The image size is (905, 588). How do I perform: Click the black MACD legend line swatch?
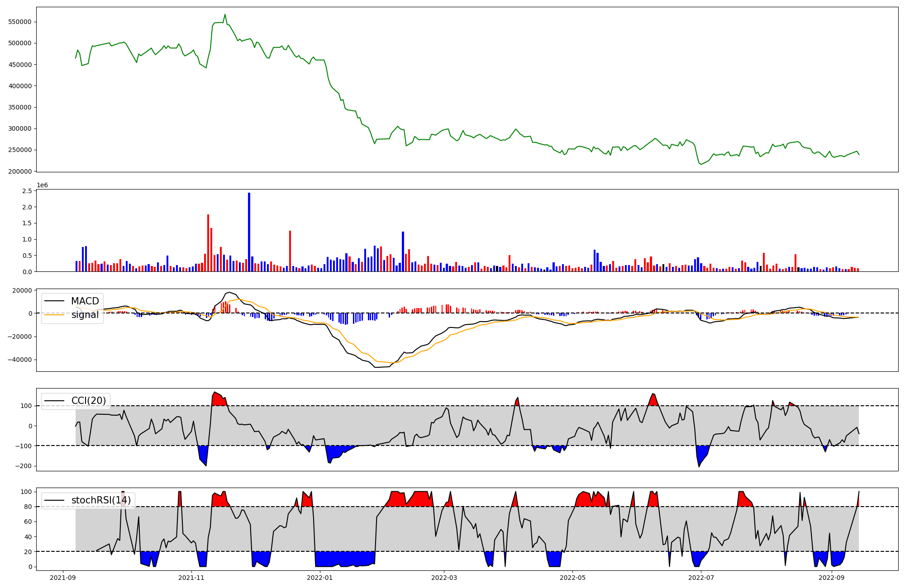pos(55,301)
